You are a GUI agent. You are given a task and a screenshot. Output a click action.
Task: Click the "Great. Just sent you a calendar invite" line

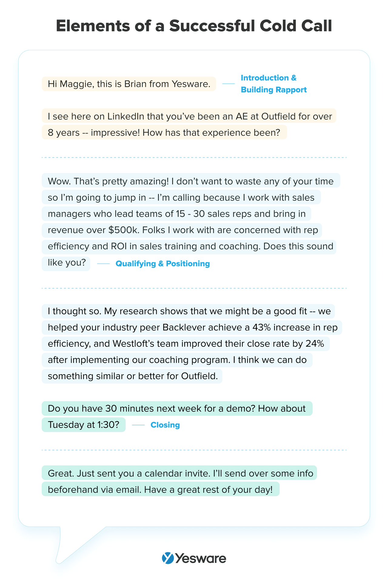tap(180, 473)
